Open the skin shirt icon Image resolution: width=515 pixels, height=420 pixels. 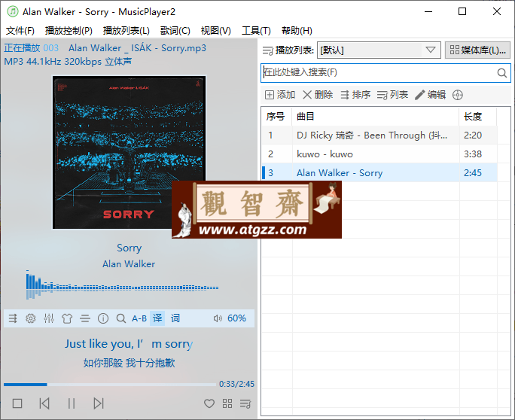pos(67,318)
